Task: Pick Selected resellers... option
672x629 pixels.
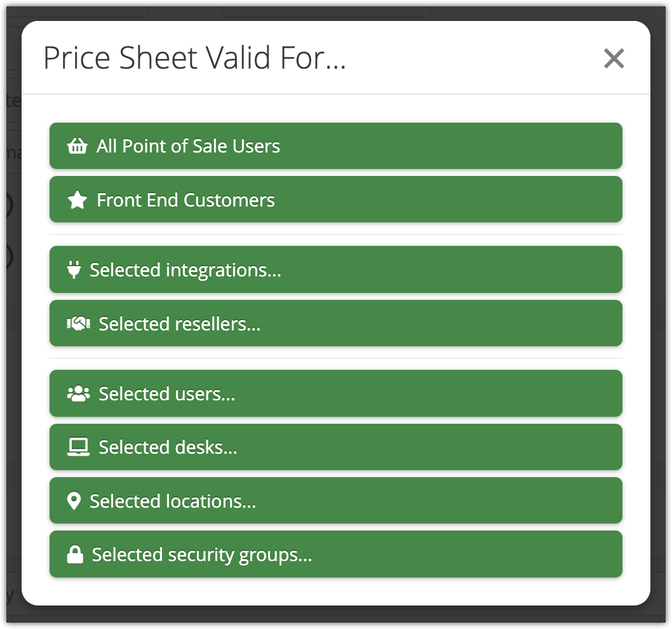Action: point(335,324)
